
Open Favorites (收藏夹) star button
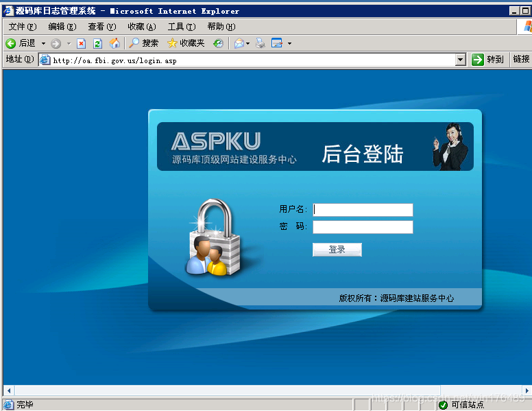point(186,43)
